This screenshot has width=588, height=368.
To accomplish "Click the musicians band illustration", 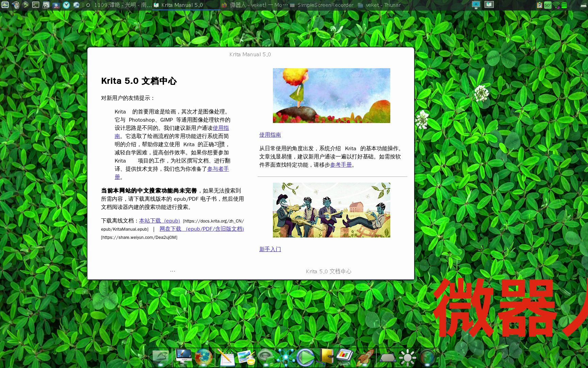I will (331, 210).
